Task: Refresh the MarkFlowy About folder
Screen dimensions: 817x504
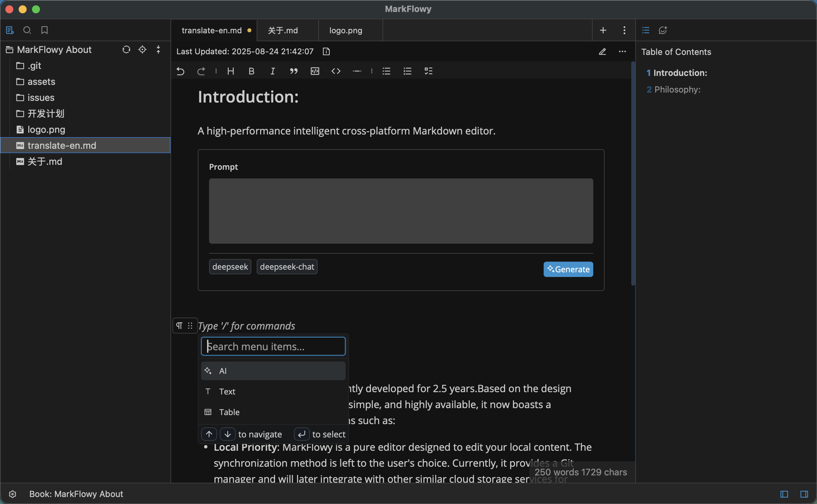Action: click(126, 50)
